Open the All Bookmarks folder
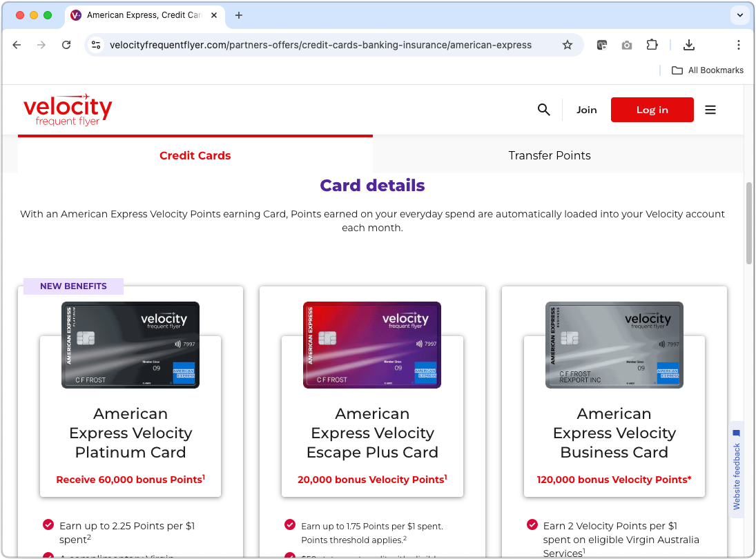 pyautogui.click(x=708, y=70)
